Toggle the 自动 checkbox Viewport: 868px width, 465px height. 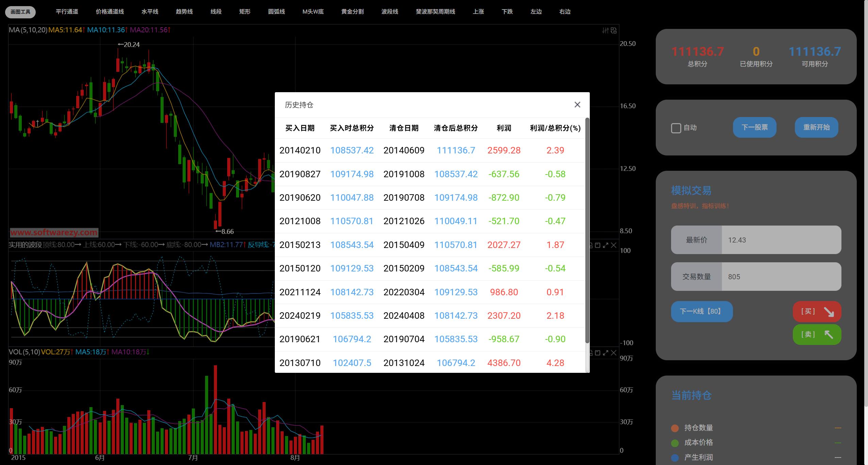point(676,128)
